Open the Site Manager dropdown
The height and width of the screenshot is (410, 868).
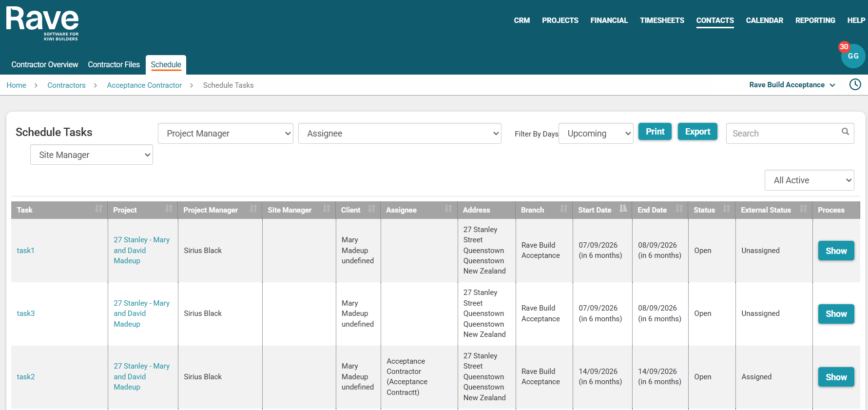coord(92,155)
